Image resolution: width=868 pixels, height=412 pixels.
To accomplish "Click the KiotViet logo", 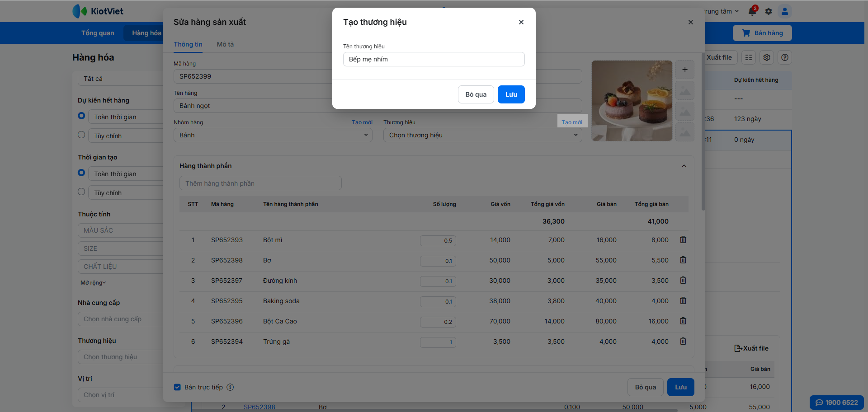I will tap(98, 11).
